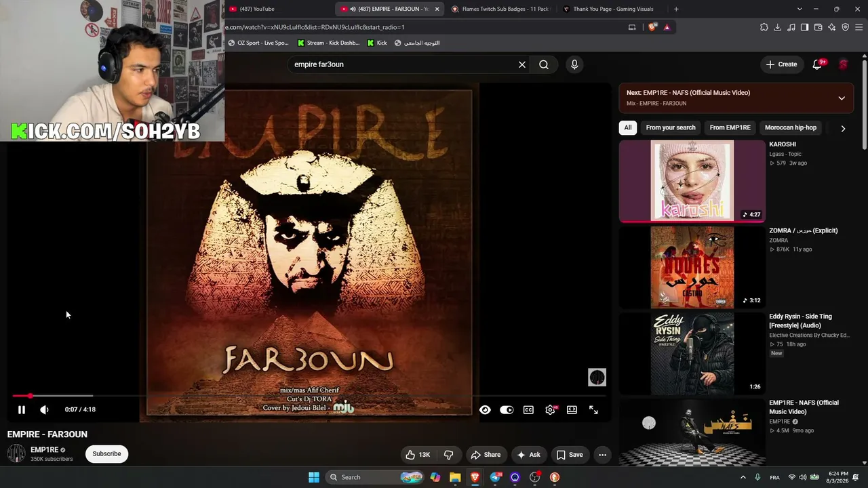This screenshot has width=868, height=488.
Task: Expand the Next: EMP1RE - NAFS mix panel
Action: coord(842,98)
